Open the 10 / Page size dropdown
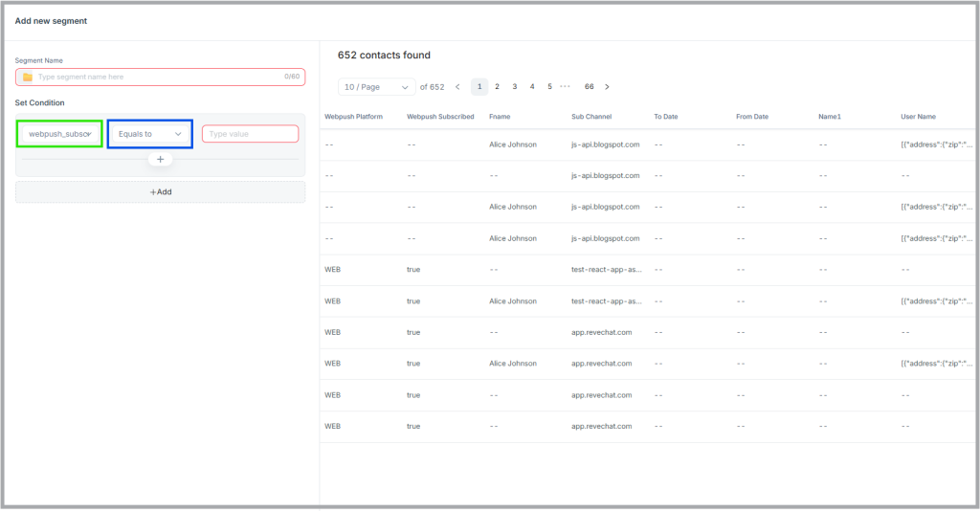 pos(376,87)
